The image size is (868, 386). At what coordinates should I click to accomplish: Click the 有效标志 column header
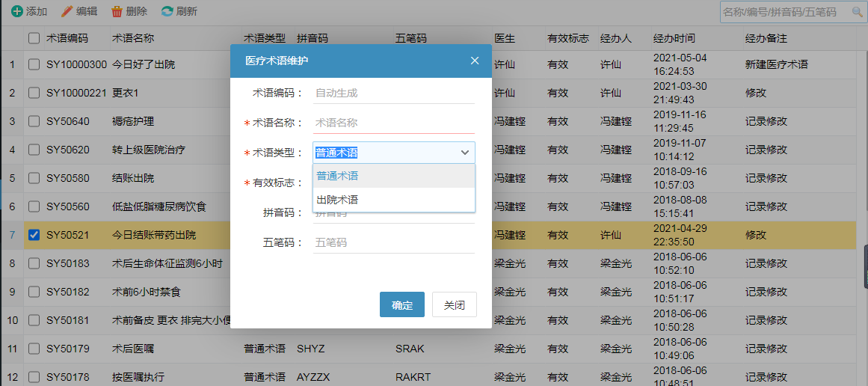pyautogui.click(x=568, y=38)
